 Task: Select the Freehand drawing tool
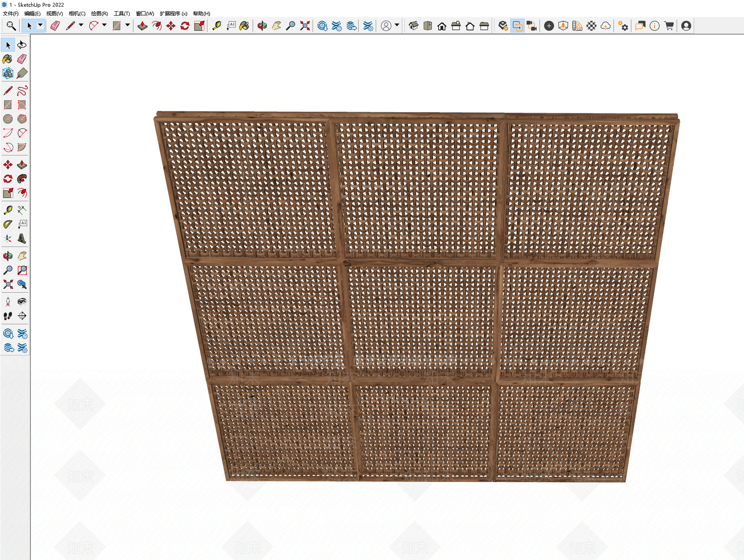click(22, 91)
